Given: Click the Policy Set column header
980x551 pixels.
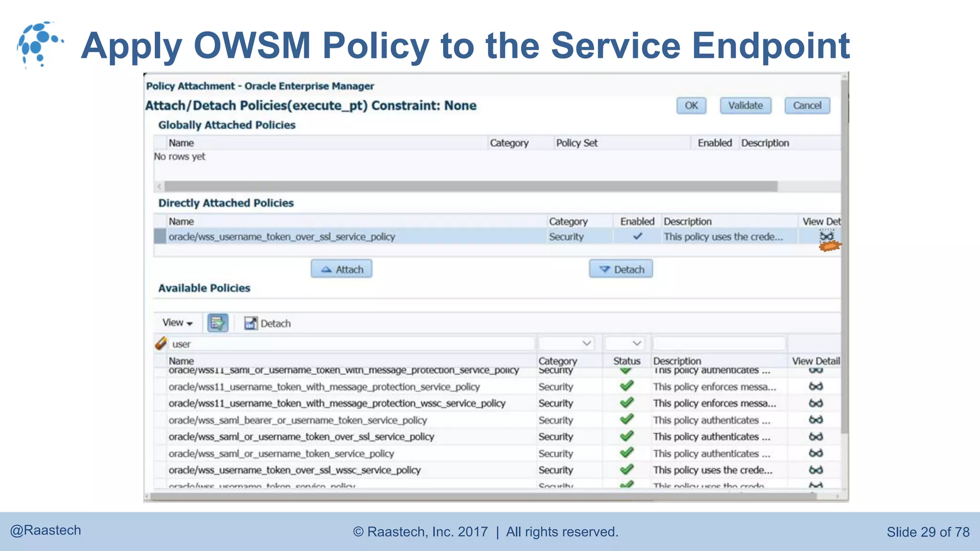Looking at the screenshot, I should click(x=577, y=143).
